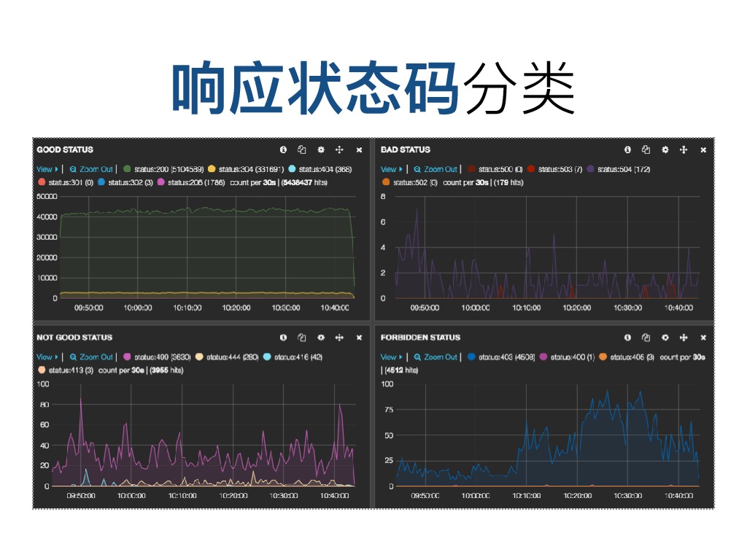Toggle status:405 legend entry
The height and width of the screenshot is (560, 747).
tap(627, 357)
